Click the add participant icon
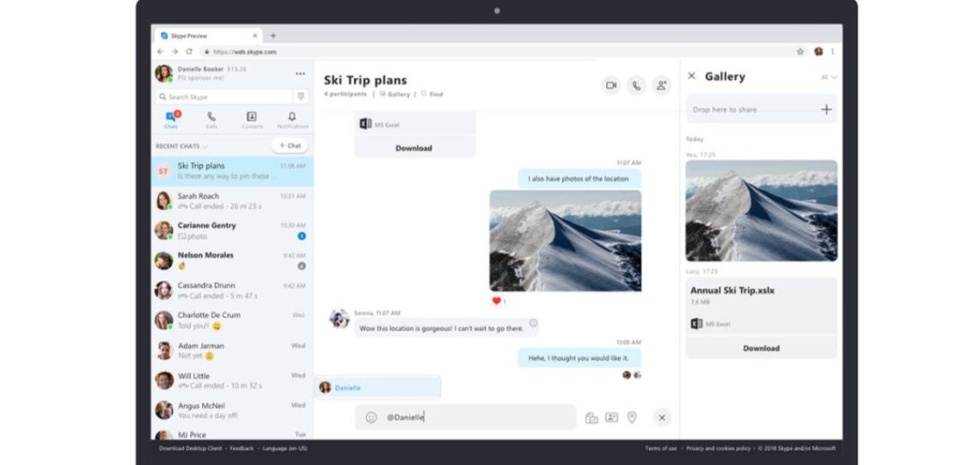This screenshot has width=980, height=465. pyautogui.click(x=661, y=85)
